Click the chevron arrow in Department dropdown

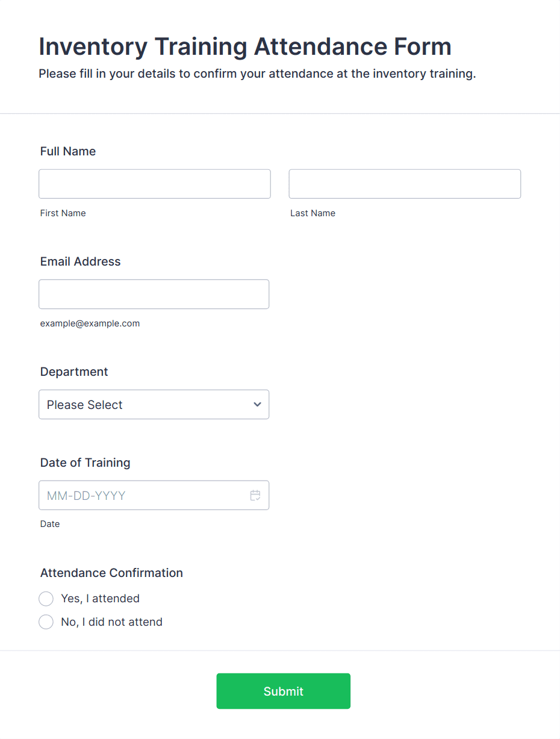pos(257,405)
